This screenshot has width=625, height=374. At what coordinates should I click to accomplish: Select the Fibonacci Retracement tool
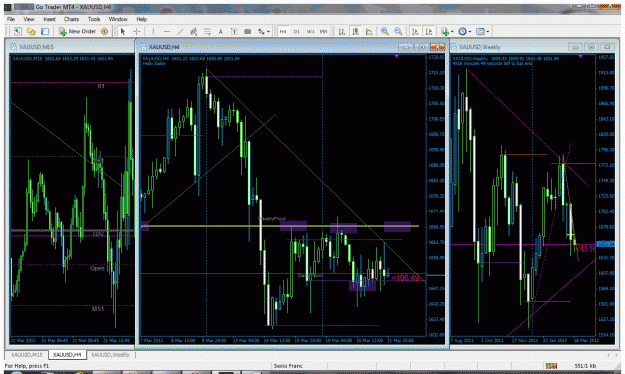[x=207, y=31]
